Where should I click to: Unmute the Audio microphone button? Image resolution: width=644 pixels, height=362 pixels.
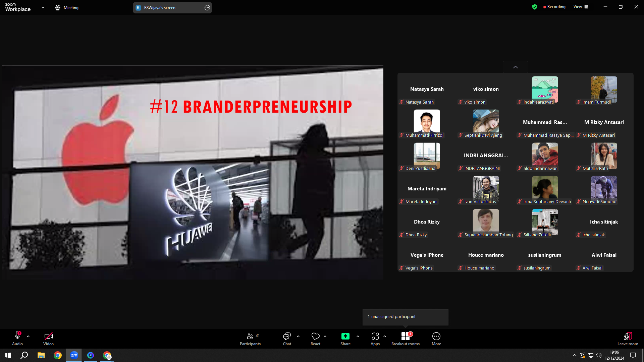pyautogui.click(x=17, y=339)
